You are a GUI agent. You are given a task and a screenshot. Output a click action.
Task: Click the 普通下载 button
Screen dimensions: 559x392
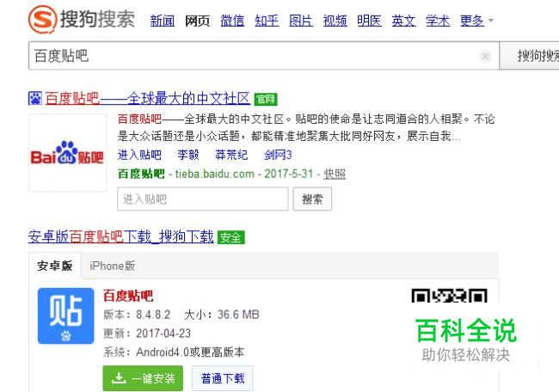point(223,378)
